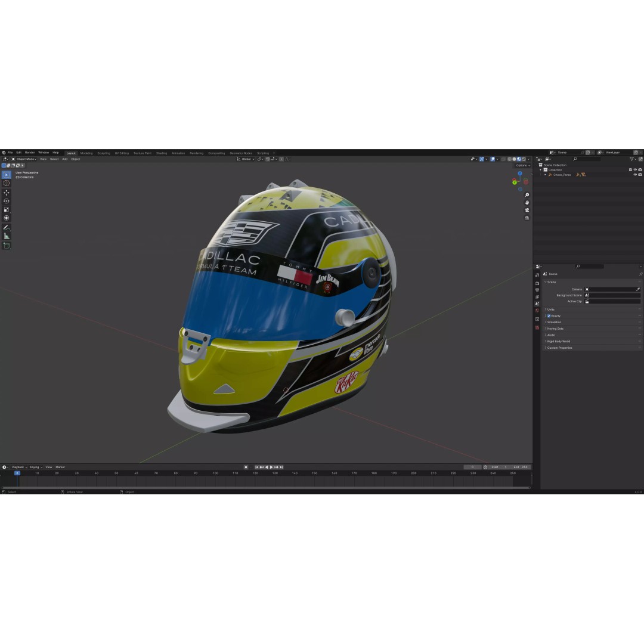Expand the Checo_Perez object tree

(545, 175)
